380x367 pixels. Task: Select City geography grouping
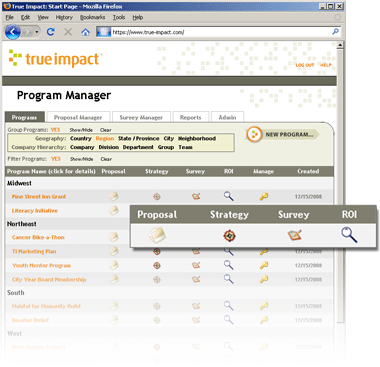(169, 138)
